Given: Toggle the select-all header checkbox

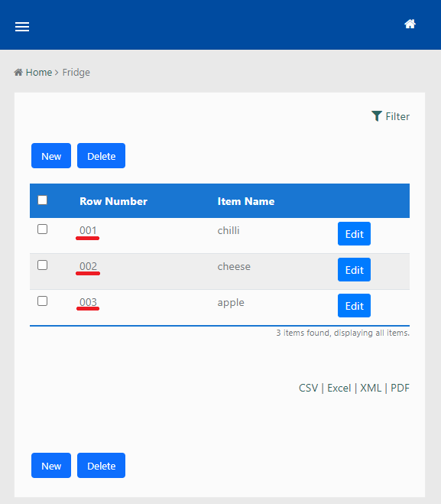Looking at the screenshot, I should coord(42,200).
